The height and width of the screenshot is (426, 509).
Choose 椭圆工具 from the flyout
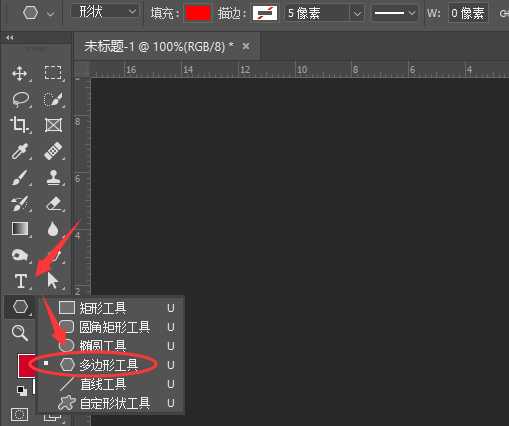(112, 346)
